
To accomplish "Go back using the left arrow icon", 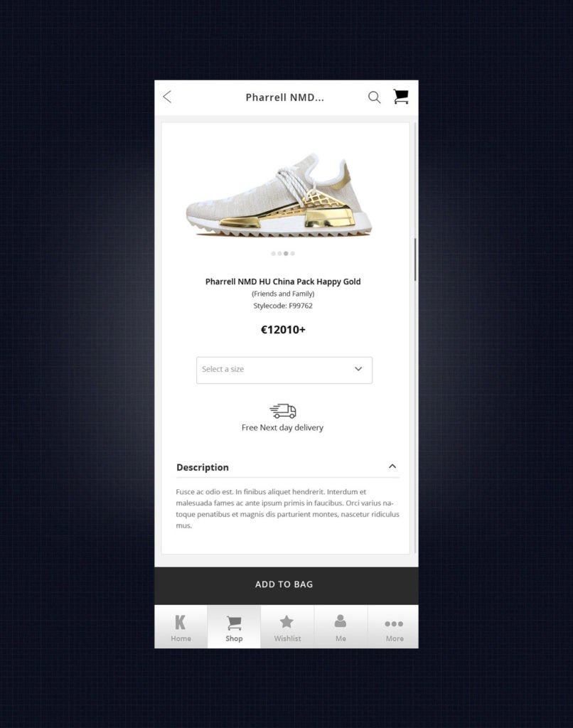I will (x=167, y=97).
